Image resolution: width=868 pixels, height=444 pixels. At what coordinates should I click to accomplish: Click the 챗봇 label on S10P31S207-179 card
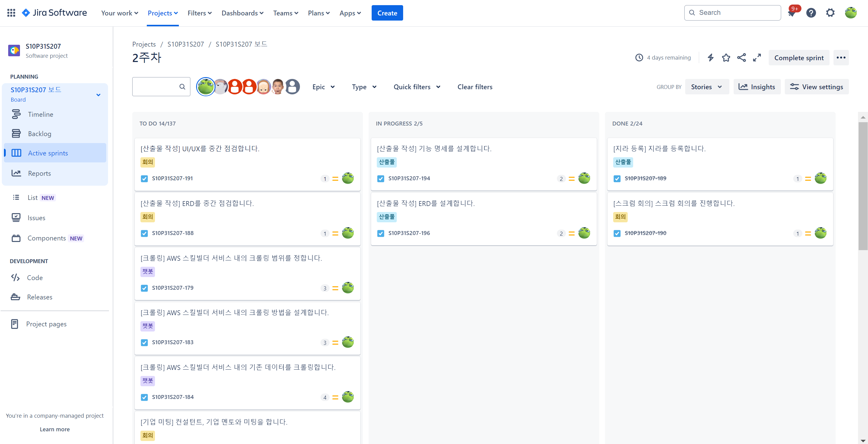pyautogui.click(x=148, y=272)
